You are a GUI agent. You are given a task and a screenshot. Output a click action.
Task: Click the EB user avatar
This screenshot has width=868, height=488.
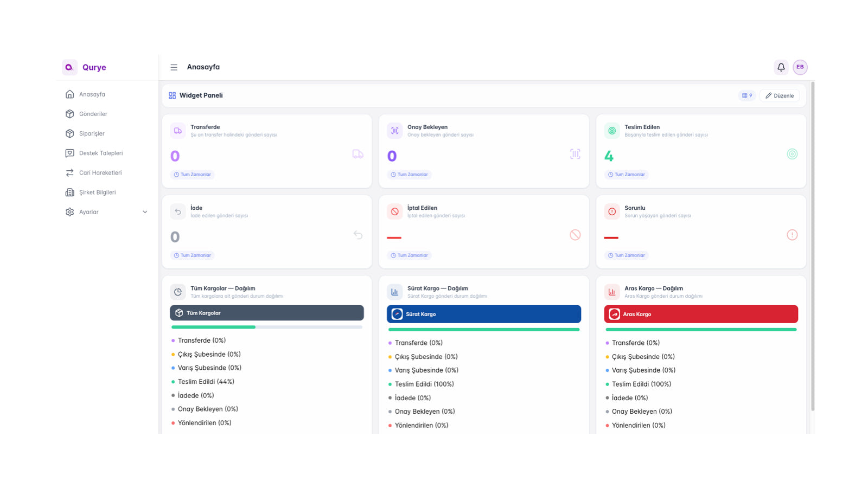click(800, 67)
